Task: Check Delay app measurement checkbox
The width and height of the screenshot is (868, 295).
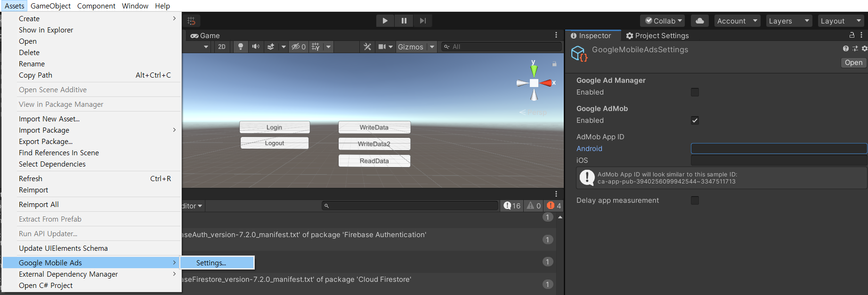Action: pyautogui.click(x=695, y=200)
